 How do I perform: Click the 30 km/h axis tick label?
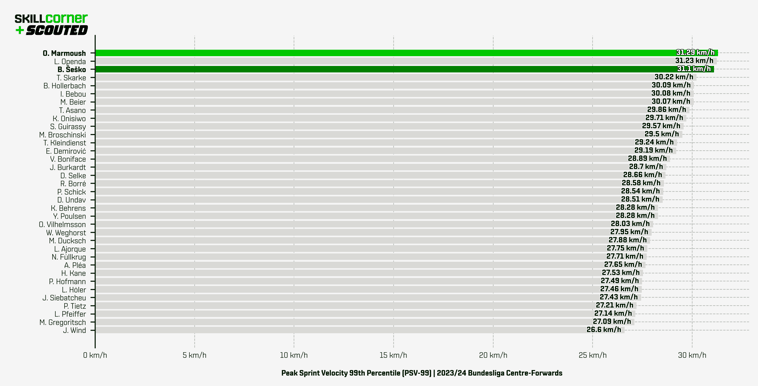pyautogui.click(x=692, y=356)
